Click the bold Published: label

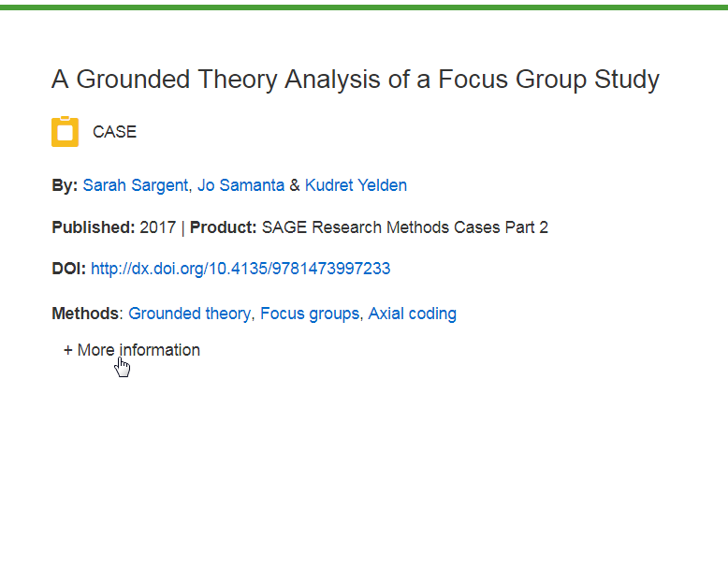[x=94, y=227]
